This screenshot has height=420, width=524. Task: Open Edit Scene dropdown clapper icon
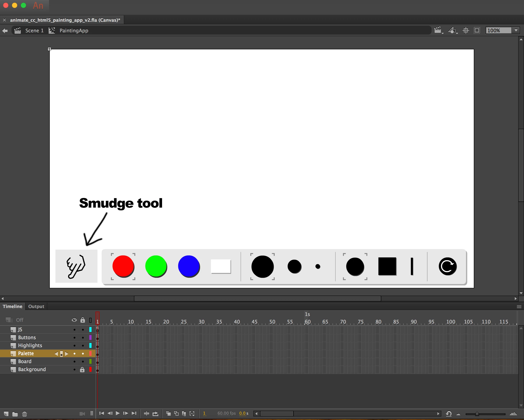pos(438,30)
